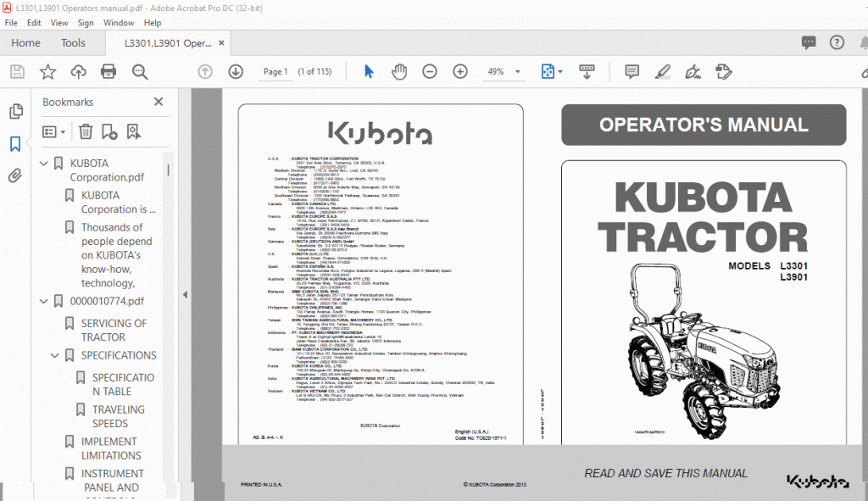Screen dimensions: 868x501
Task: Open the Edit menu
Action: click(34, 23)
